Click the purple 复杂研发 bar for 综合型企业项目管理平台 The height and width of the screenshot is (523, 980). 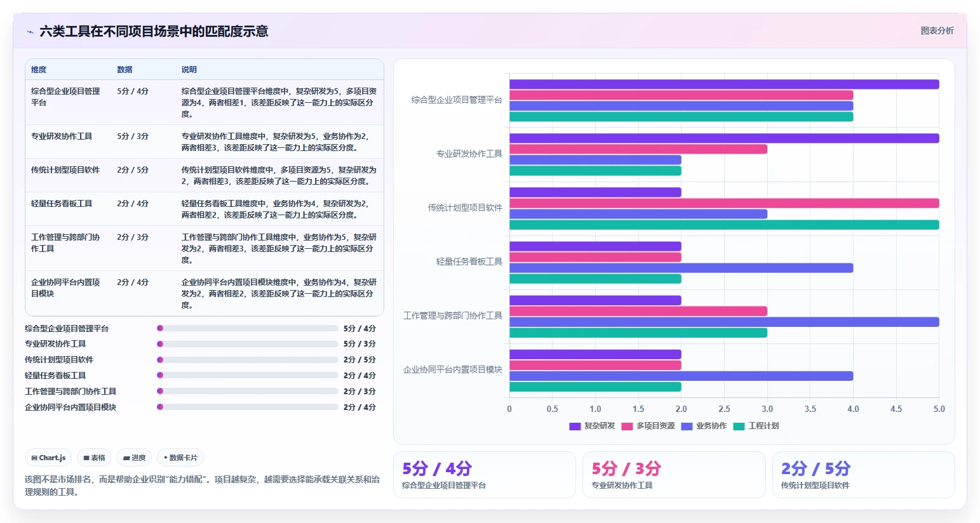724,84
